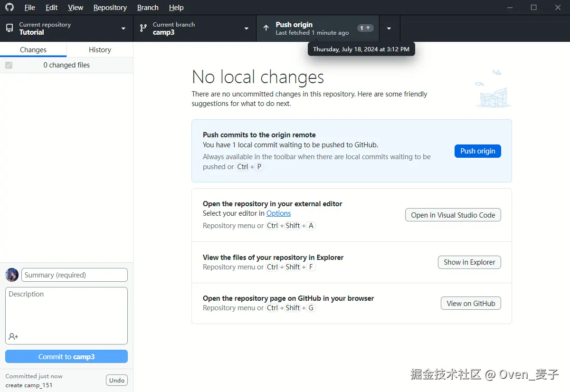
Task: Click the Description text area
Action: [66, 316]
